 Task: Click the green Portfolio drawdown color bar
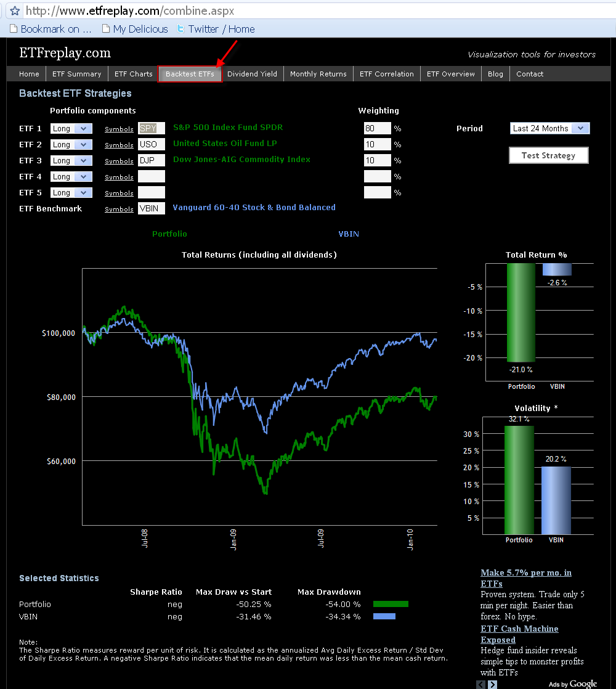click(x=391, y=604)
